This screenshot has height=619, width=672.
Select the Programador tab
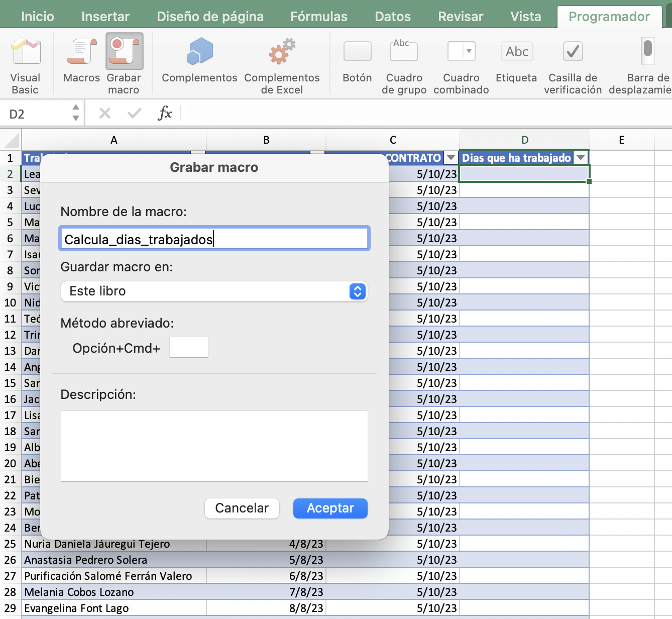pos(609,17)
